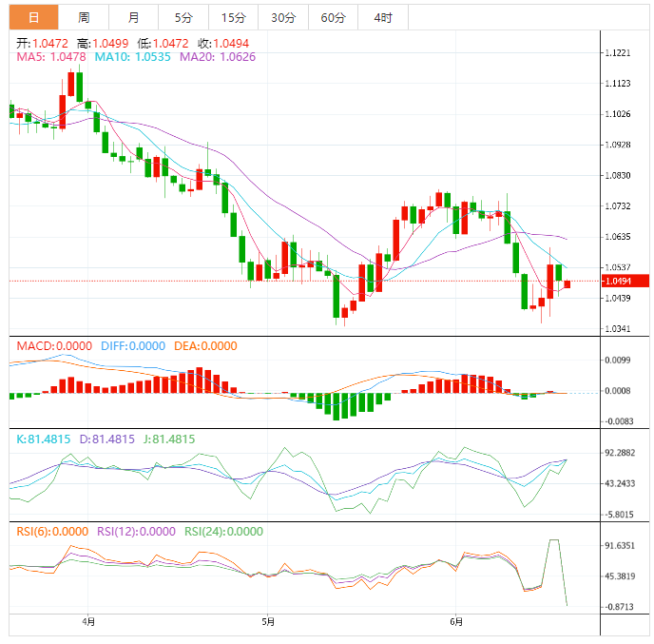Click the MACD indicator label
This screenshot has width=654, height=644.
(x=53, y=346)
